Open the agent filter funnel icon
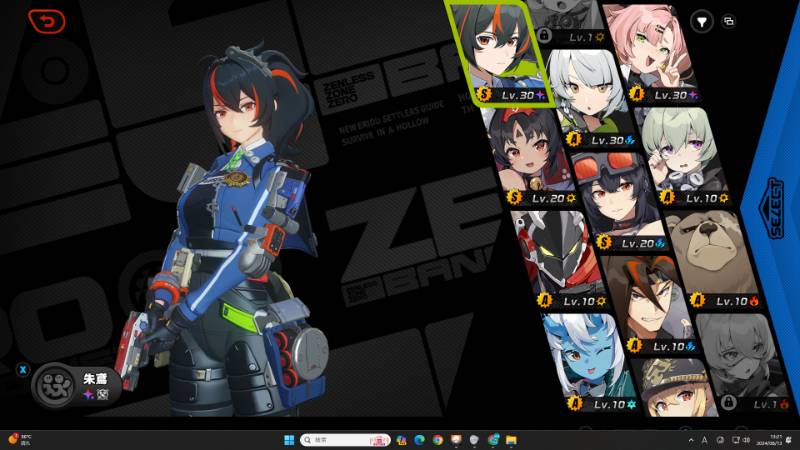The image size is (800, 450). click(x=702, y=21)
